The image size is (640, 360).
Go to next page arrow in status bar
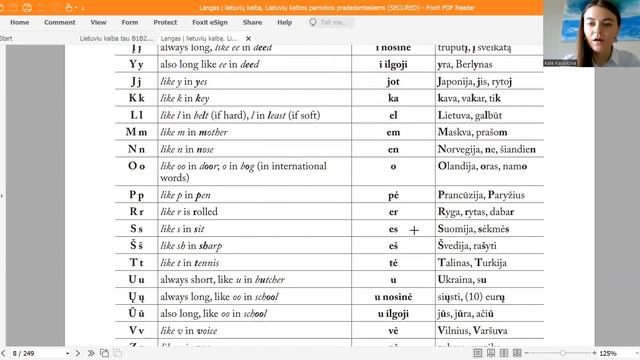(78, 353)
